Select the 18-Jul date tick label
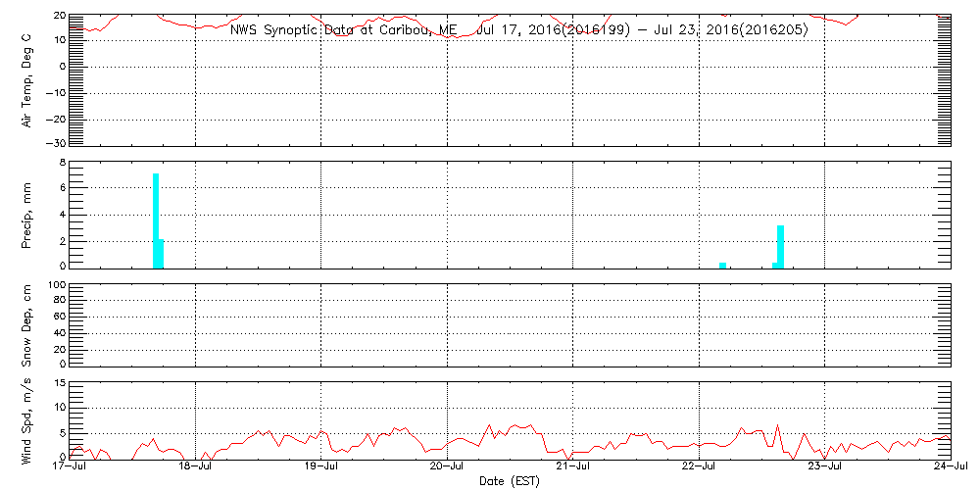980x490 pixels. [196, 468]
